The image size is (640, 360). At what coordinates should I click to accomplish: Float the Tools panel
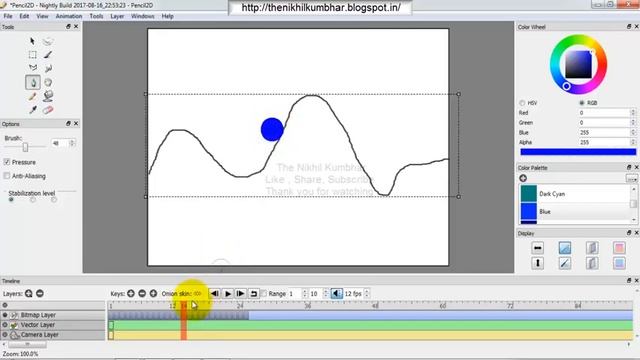tap(68, 27)
